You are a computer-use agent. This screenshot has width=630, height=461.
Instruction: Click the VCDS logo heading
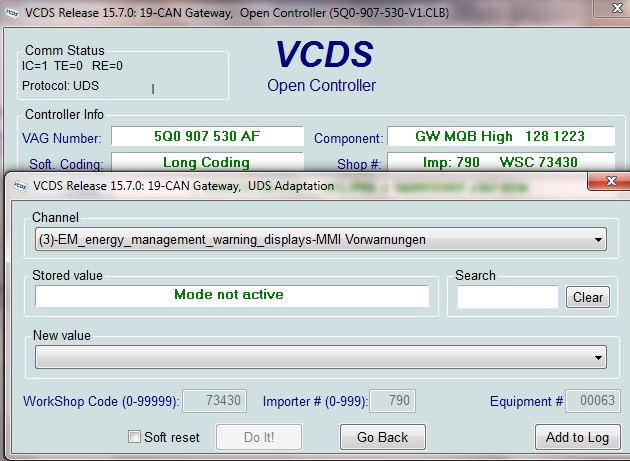(x=324, y=54)
